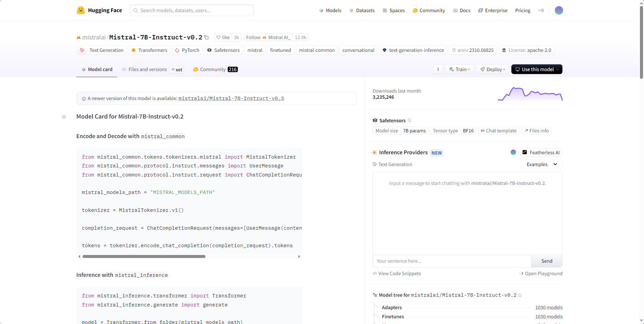The image size is (644, 324).
Task: Click the horizontal code scrollbar thumb
Action: point(144,257)
